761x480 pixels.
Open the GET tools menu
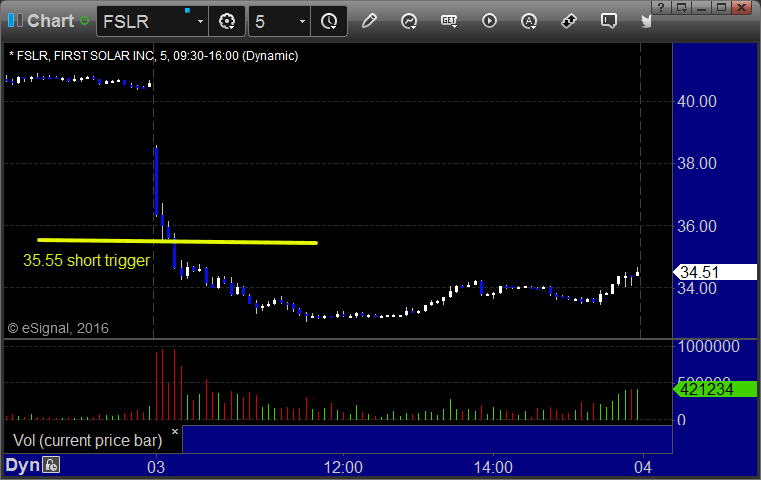click(x=449, y=21)
